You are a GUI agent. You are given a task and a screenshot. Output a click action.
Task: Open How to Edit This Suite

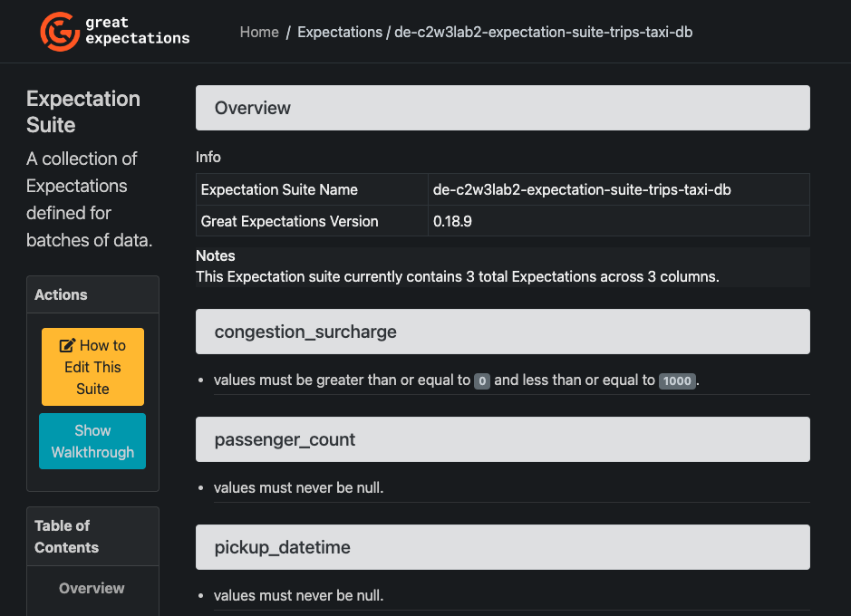(92, 367)
